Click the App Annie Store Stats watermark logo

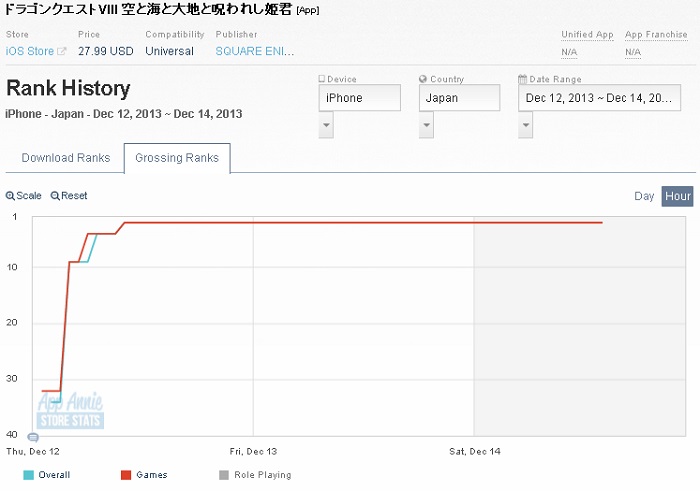[71, 410]
